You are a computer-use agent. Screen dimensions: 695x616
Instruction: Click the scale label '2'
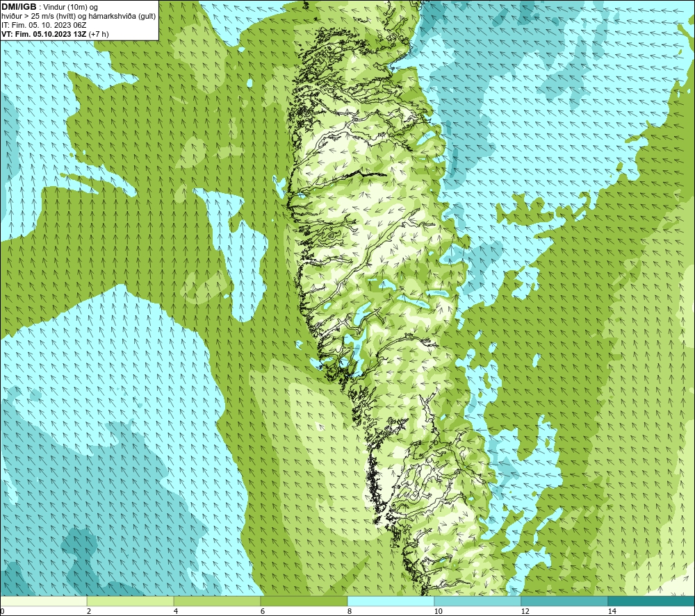pyautogui.click(x=89, y=612)
